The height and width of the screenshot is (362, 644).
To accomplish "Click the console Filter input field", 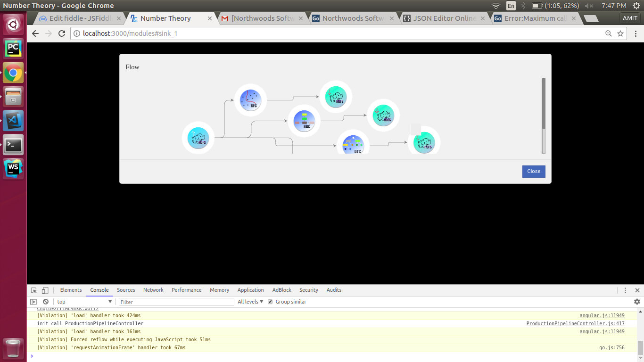I will tap(176, 302).
